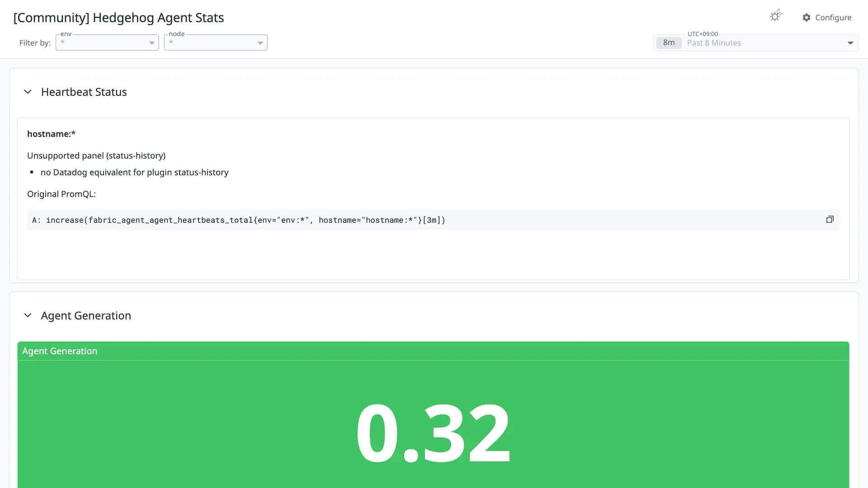
Task: Click the Configure gear icon
Action: pyautogui.click(x=807, y=17)
